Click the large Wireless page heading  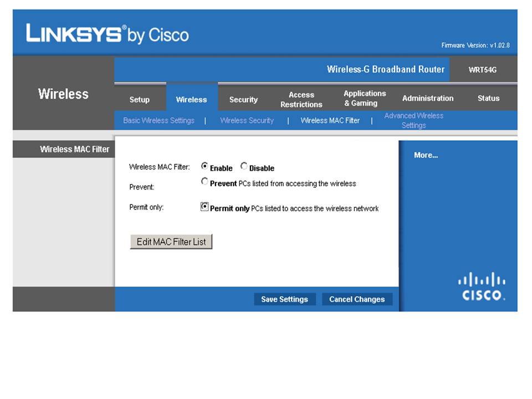[63, 94]
